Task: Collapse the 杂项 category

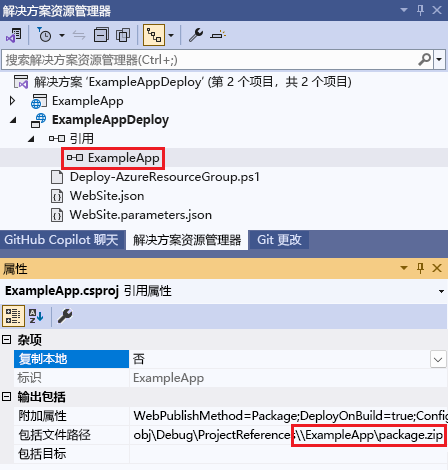Action: [6, 340]
